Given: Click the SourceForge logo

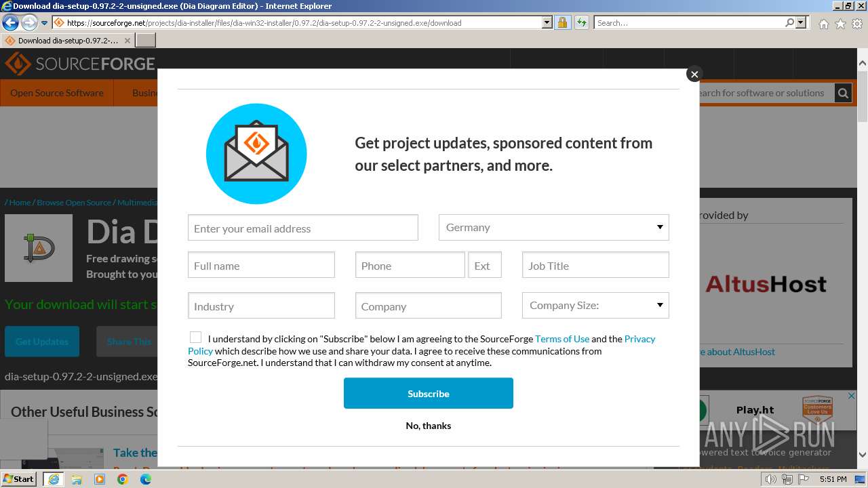Looking at the screenshot, I should click(x=80, y=64).
